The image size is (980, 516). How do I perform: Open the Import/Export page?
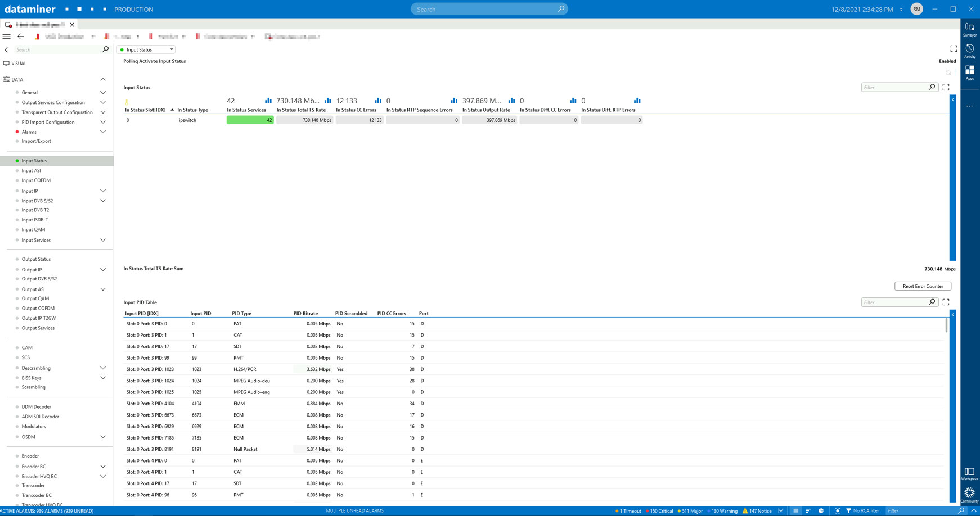36,141
